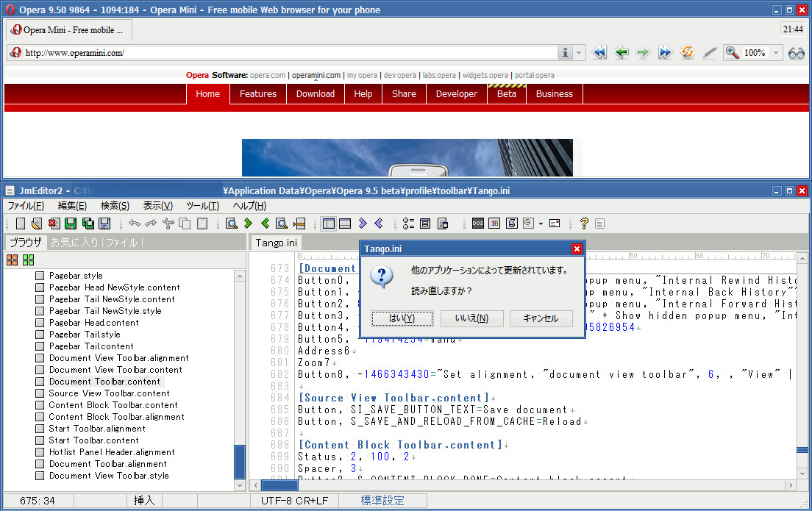Viewport: 812px width, 511px height.
Task: Click the キャンセル button in dialog
Action: pos(541,318)
